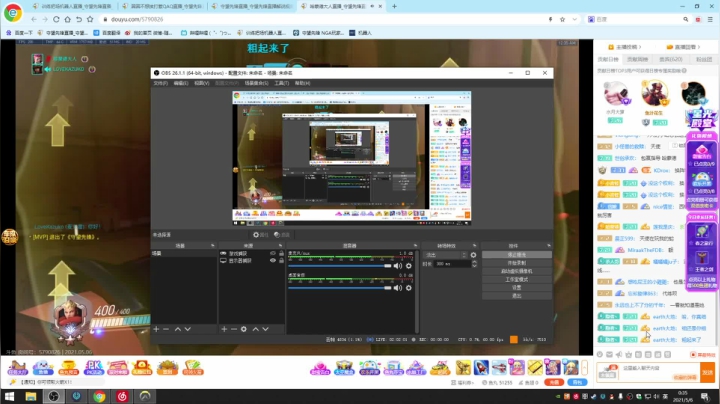Switch to the first browser tab
Screen dimensions: 720x404
pos(73,6)
